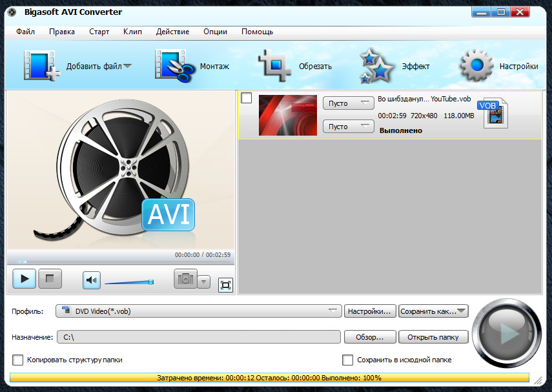Click the window resize grip corner

538,380
